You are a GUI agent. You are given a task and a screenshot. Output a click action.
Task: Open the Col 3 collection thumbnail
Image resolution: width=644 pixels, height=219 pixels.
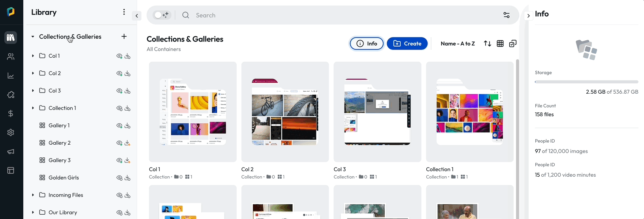[x=377, y=111]
